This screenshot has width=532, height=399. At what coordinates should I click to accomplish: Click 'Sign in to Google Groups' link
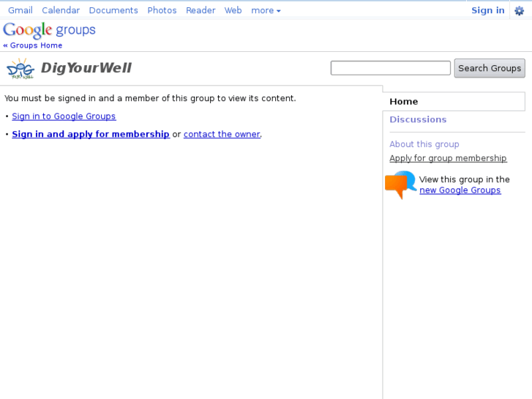pos(64,116)
